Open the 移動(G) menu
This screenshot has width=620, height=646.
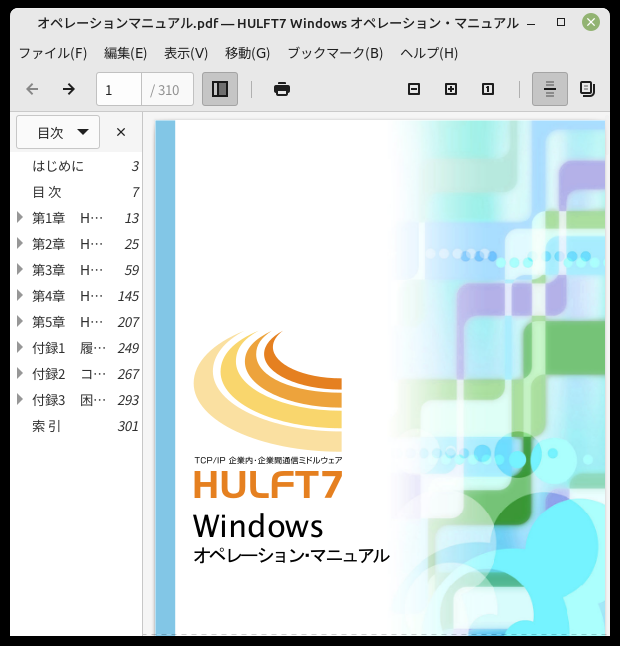click(247, 53)
